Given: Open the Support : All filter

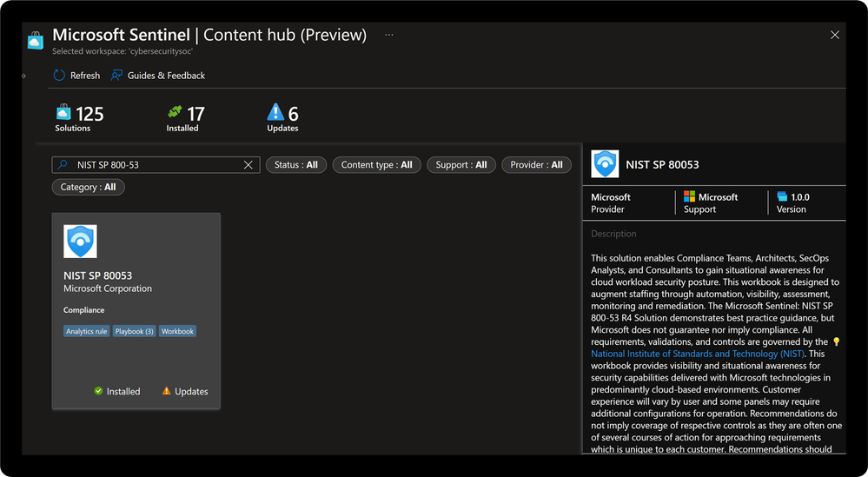Looking at the screenshot, I should point(461,165).
